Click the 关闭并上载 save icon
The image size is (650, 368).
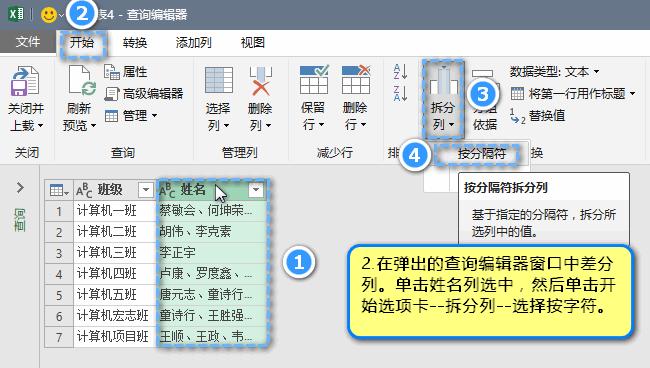point(26,81)
